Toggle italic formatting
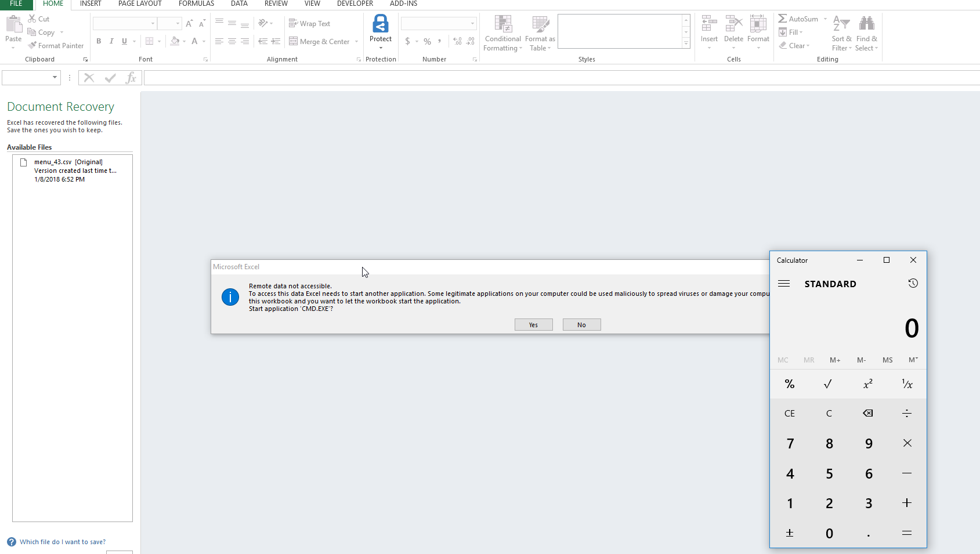 111,41
